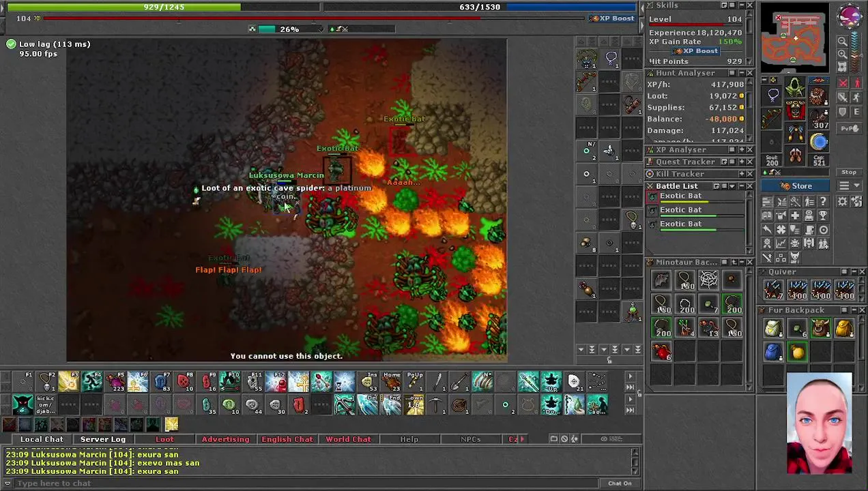Click the Stop button

click(x=849, y=172)
